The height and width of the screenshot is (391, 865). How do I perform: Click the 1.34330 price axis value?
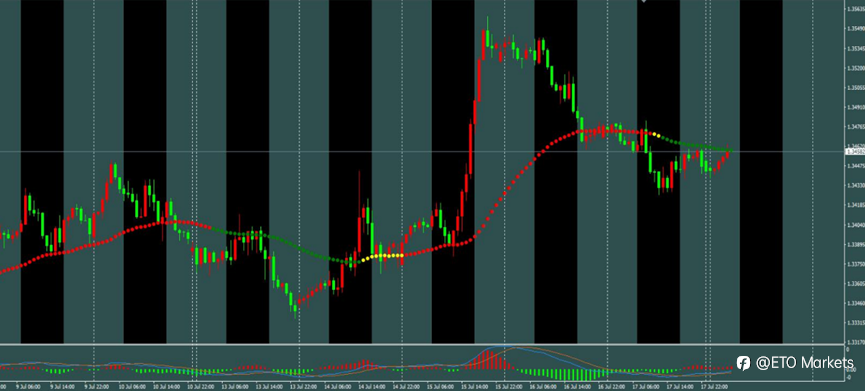point(856,185)
